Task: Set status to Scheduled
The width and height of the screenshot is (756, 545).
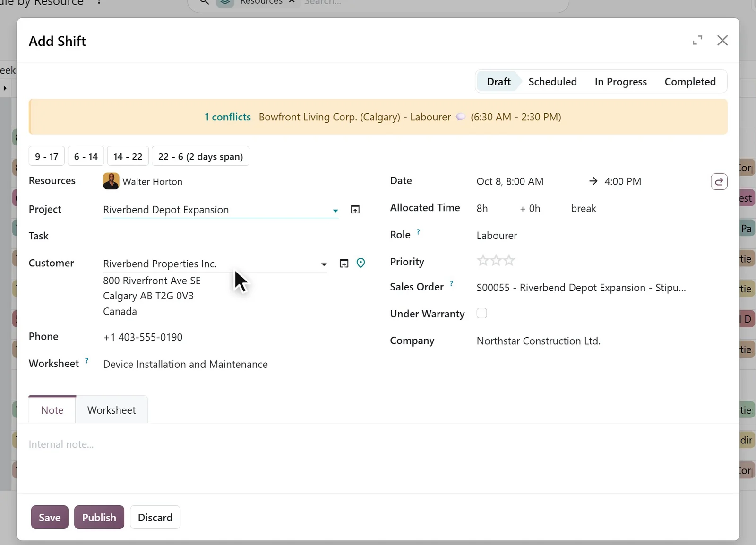Action: tap(552, 82)
